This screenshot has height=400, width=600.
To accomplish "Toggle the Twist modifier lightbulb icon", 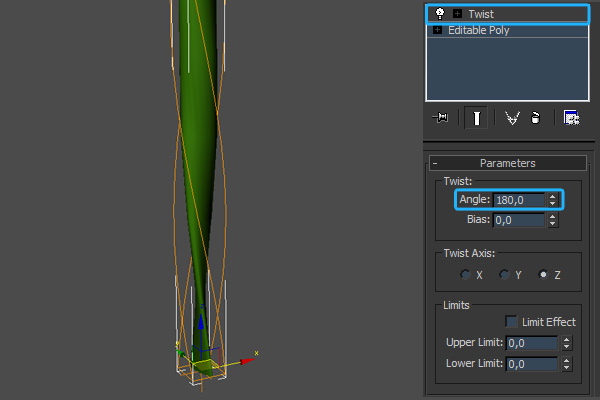I will [x=439, y=14].
